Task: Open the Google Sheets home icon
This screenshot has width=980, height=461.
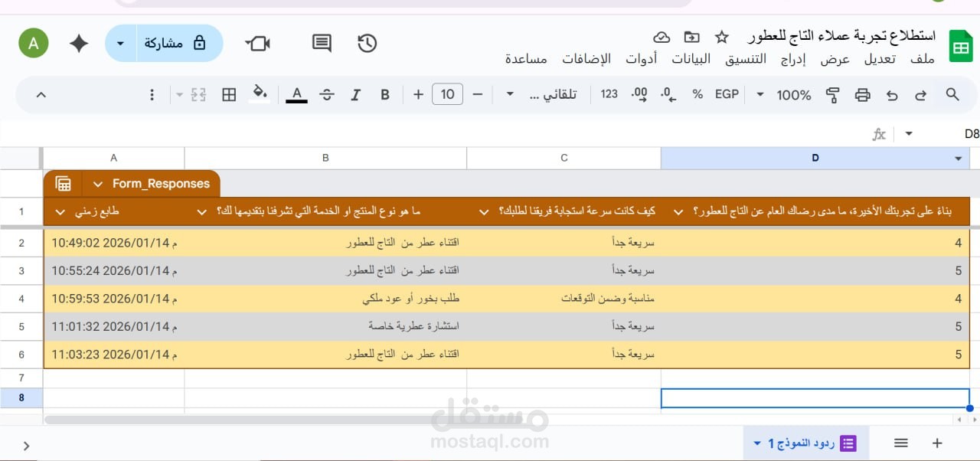Action: coord(960,46)
